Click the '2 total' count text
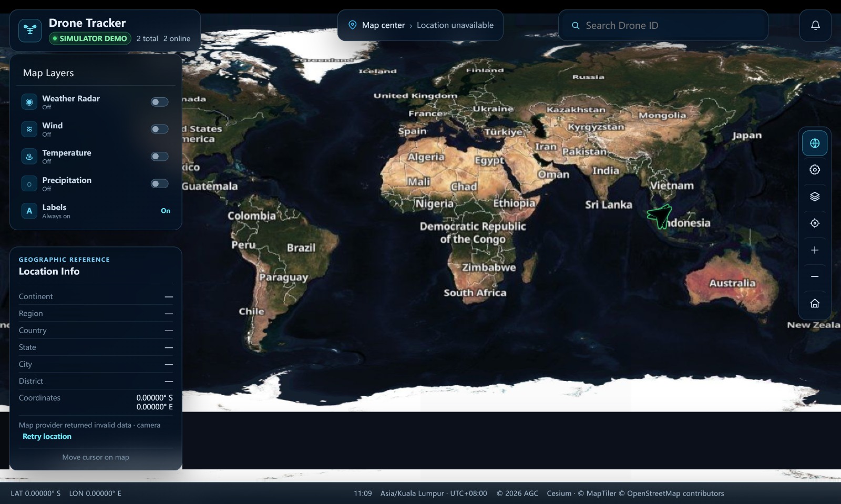The width and height of the screenshot is (841, 504). point(147,38)
